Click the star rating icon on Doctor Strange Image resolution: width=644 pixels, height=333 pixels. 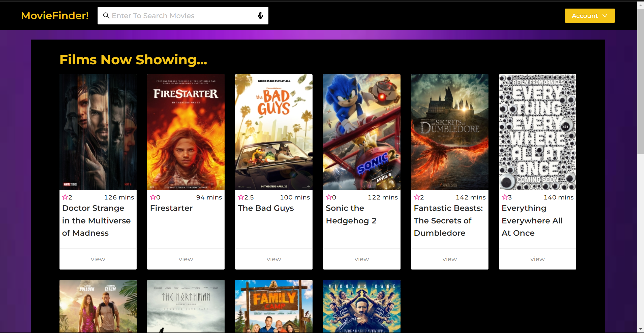(x=65, y=197)
